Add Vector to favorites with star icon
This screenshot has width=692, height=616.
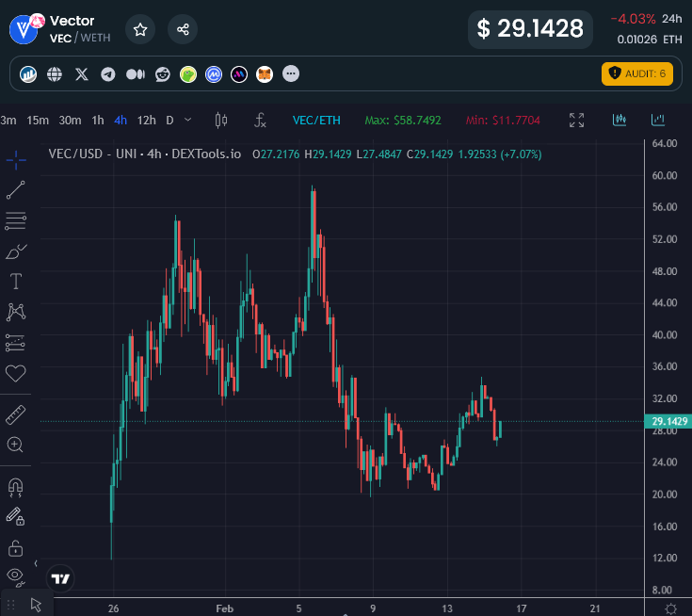coord(140,29)
